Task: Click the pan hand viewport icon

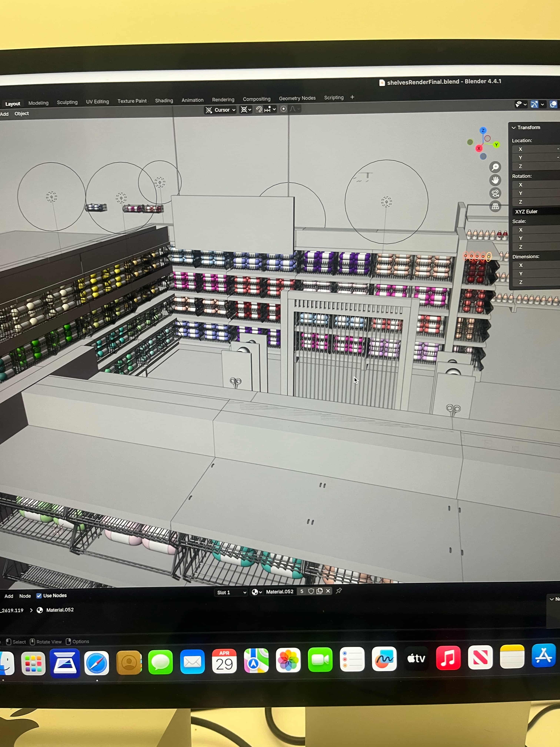Action: [495, 180]
